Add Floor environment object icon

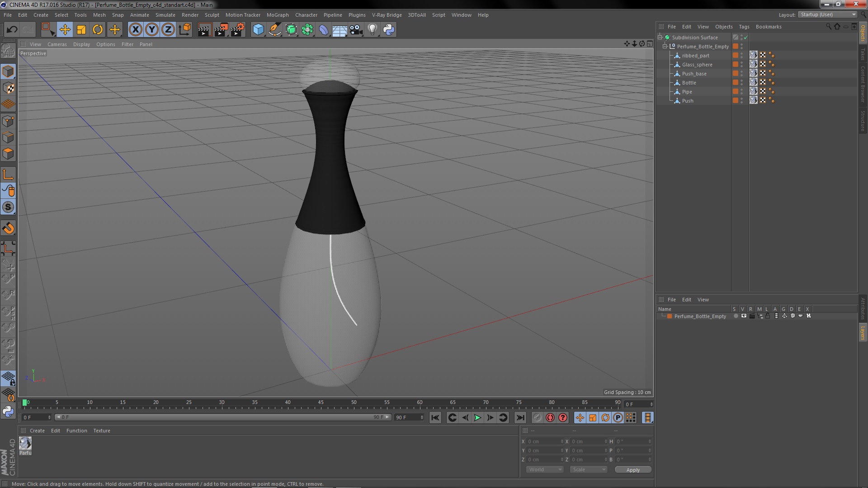(340, 30)
